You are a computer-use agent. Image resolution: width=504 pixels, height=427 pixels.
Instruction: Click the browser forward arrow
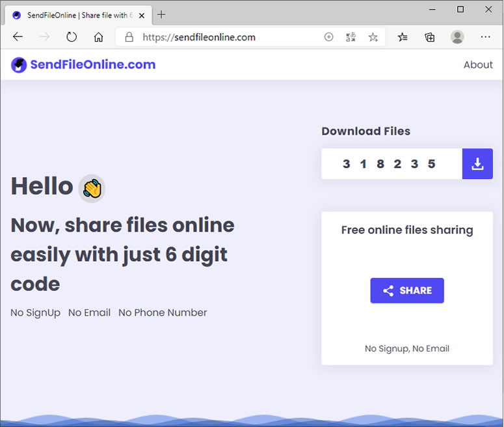coord(44,37)
